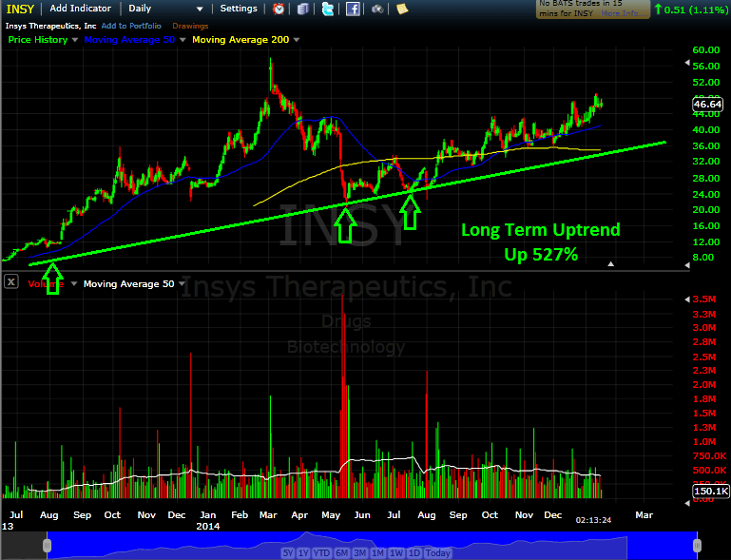The width and height of the screenshot is (731, 560).
Task: Click the 750.0K volume axis label
Action: pyautogui.click(x=709, y=456)
